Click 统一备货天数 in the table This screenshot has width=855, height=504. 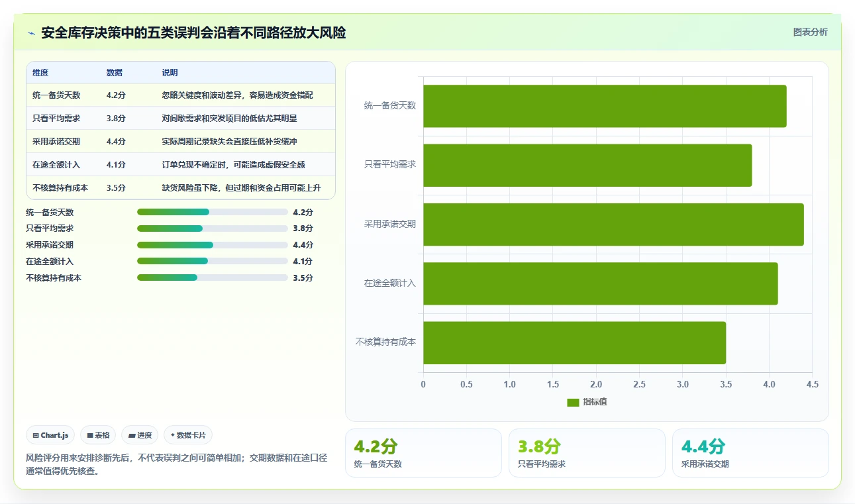pyautogui.click(x=56, y=95)
